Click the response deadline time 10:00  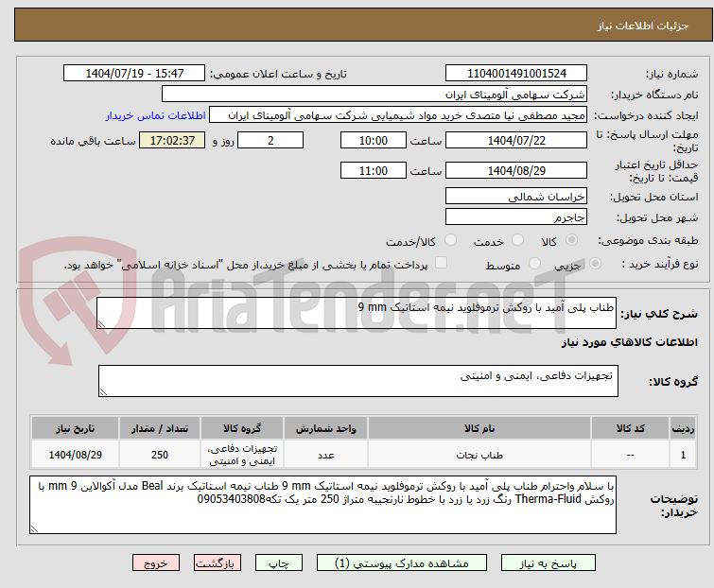374,140
